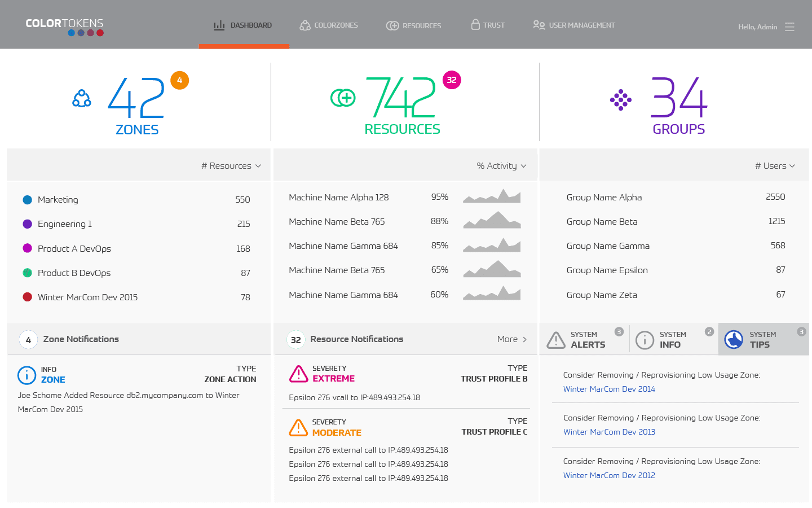Expand the # Resources sort dropdown

click(231, 166)
